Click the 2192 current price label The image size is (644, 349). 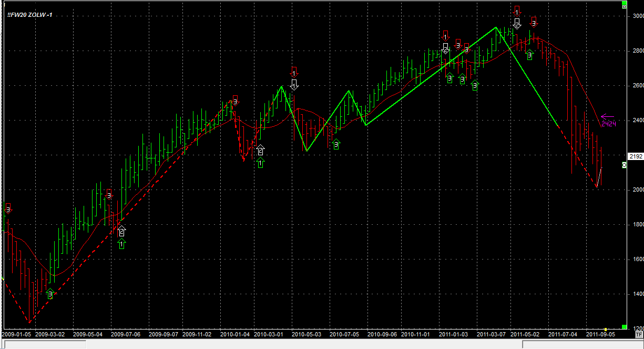click(x=636, y=156)
